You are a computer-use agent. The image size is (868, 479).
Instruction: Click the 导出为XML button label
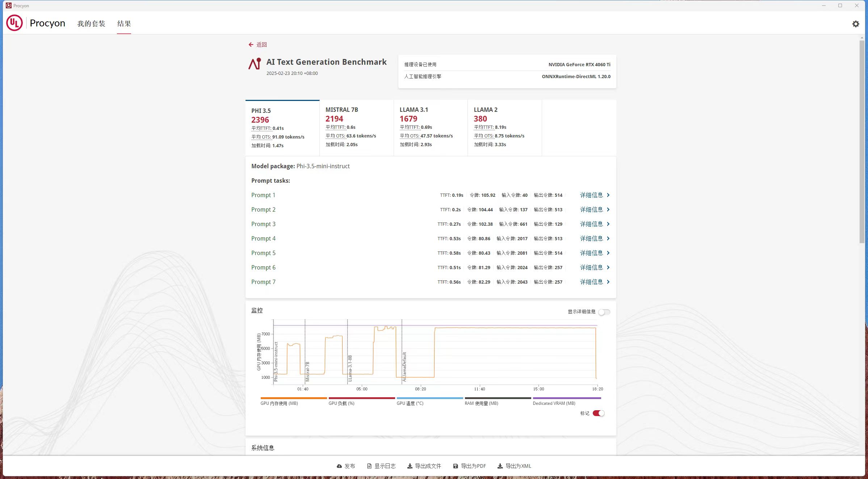click(518, 466)
